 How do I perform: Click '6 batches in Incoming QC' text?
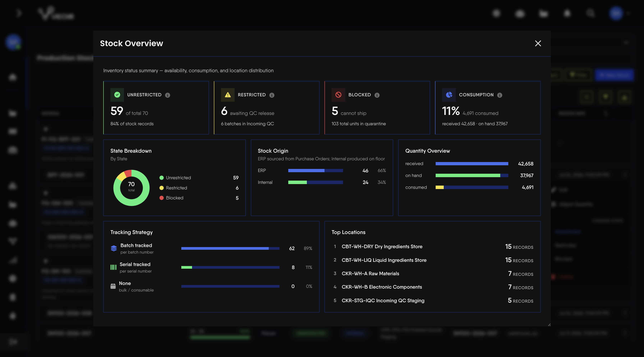[247, 124]
